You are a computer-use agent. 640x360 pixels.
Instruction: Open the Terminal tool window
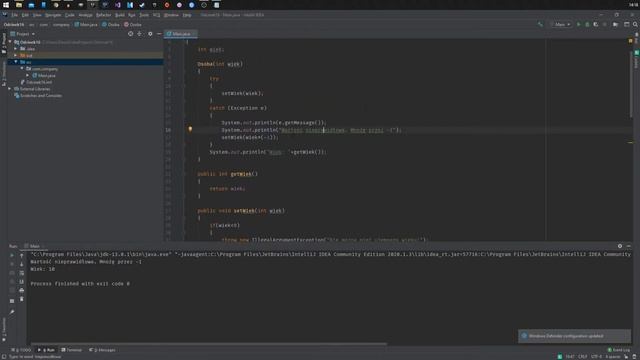tap(72, 350)
